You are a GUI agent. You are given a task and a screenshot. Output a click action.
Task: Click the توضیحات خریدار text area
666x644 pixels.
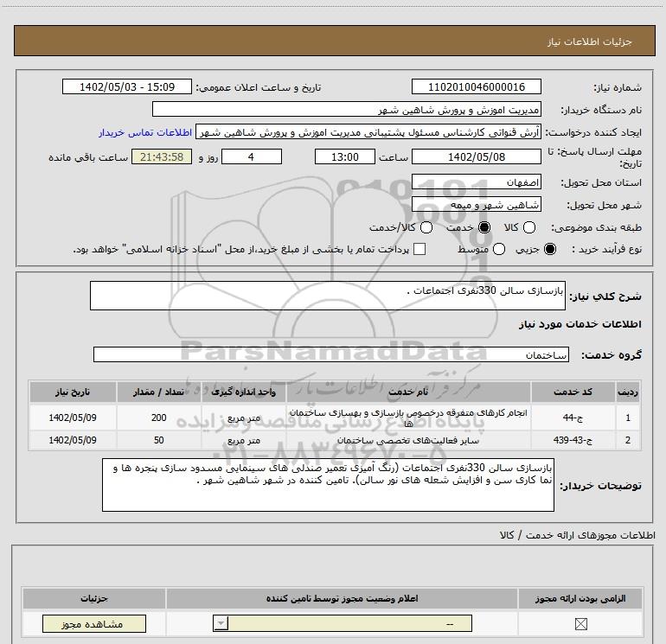coord(328,485)
